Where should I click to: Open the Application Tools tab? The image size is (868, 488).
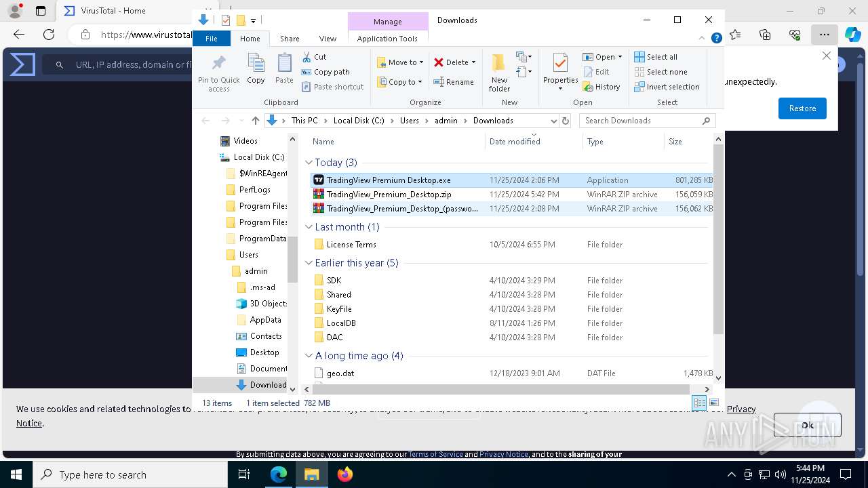387,39
